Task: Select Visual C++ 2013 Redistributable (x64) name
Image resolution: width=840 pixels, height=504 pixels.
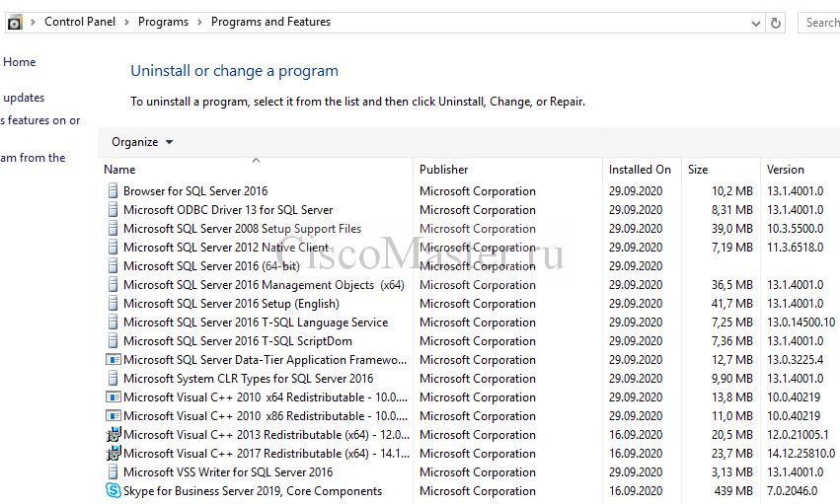Action: (x=267, y=434)
